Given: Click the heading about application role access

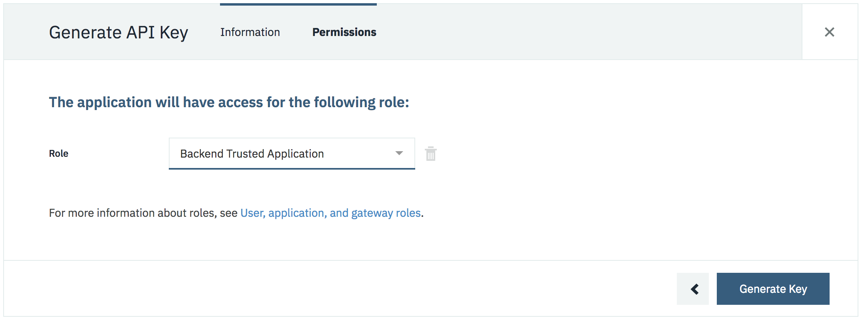Looking at the screenshot, I should (x=229, y=102).
